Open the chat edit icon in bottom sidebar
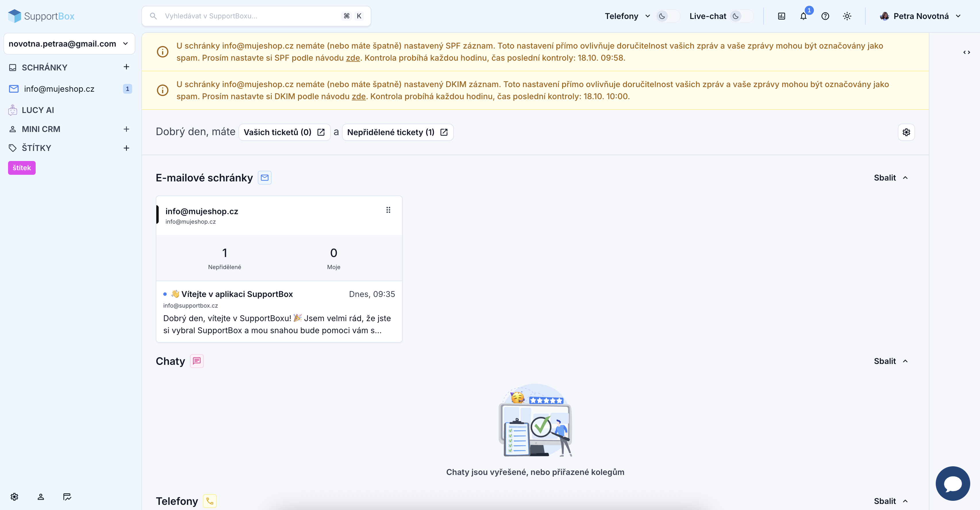This screenshot has height=510, width=980. pyautogui.click(x=67, y=497)
